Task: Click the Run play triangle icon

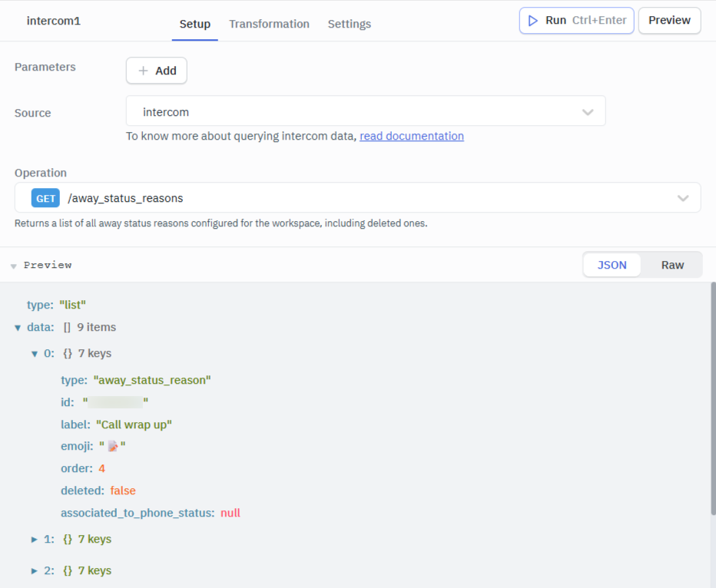Action: pyautogui.click(x=532, y=21)
